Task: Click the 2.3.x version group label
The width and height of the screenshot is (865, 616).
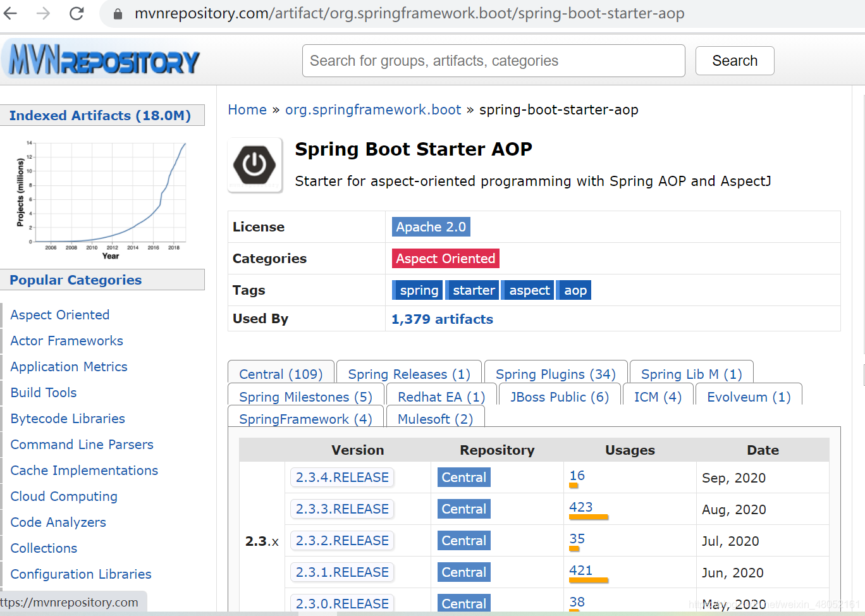Action: tap(262, 541)
